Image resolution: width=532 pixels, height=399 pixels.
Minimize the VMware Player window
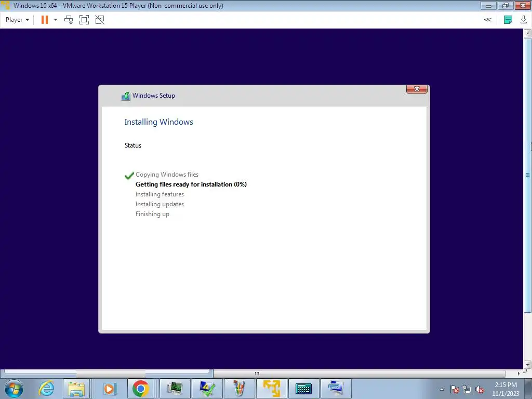tap(488, 5)
